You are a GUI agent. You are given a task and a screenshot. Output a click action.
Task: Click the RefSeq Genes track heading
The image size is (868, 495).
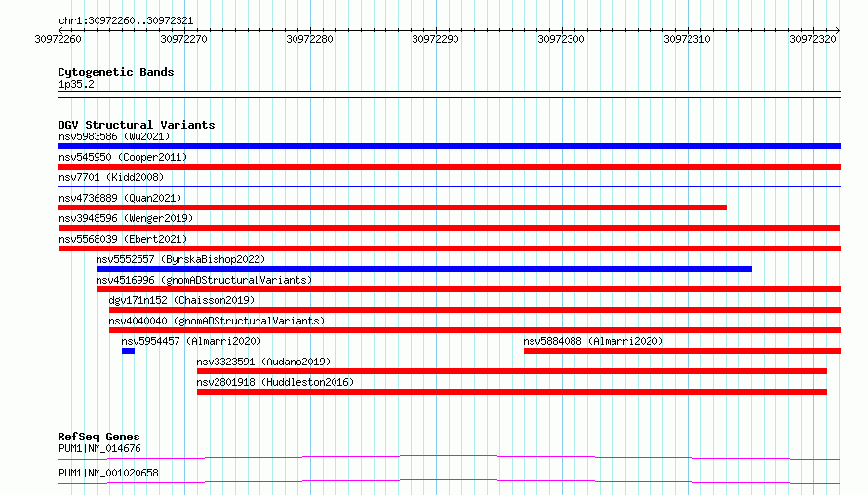(99, 437)
